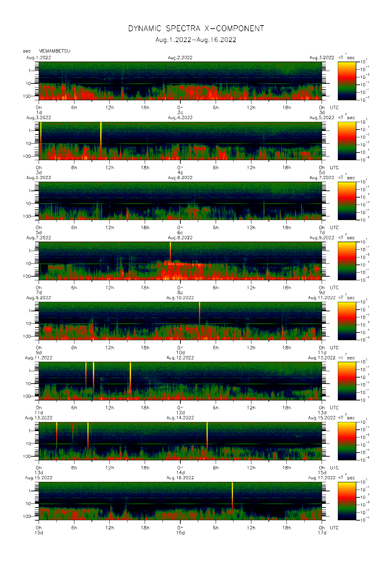Select the 17d day marker
This screenshot has height=565, width=392.
tap(322, 533)
